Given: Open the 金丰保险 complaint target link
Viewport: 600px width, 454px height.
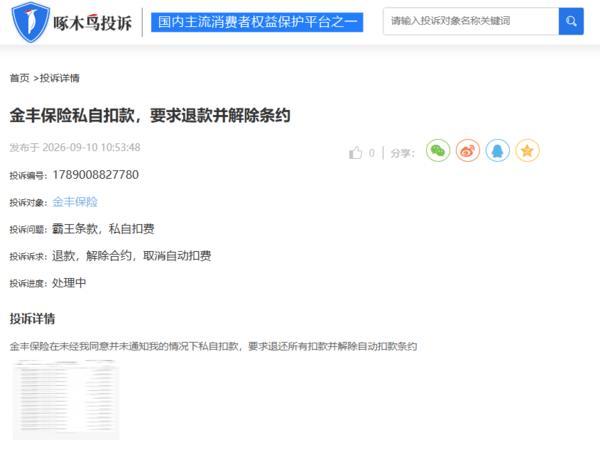Looking at the screenshot, I should [x=75, y=202].
